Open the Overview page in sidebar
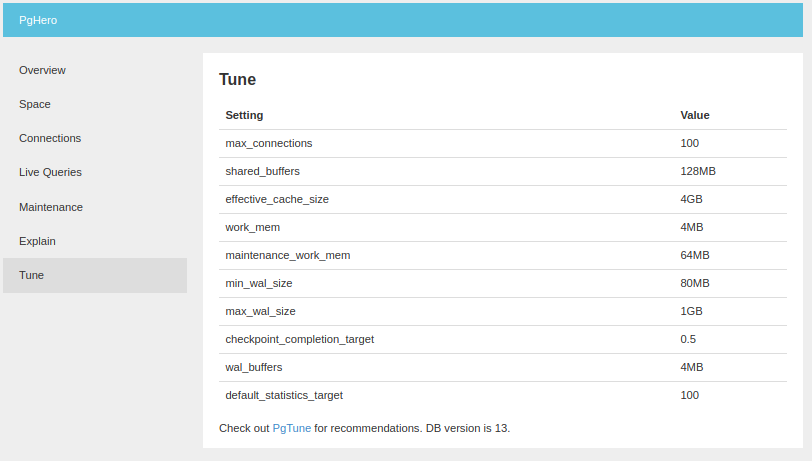The height and width of the screenshot is (461, 812). [42, 70]
